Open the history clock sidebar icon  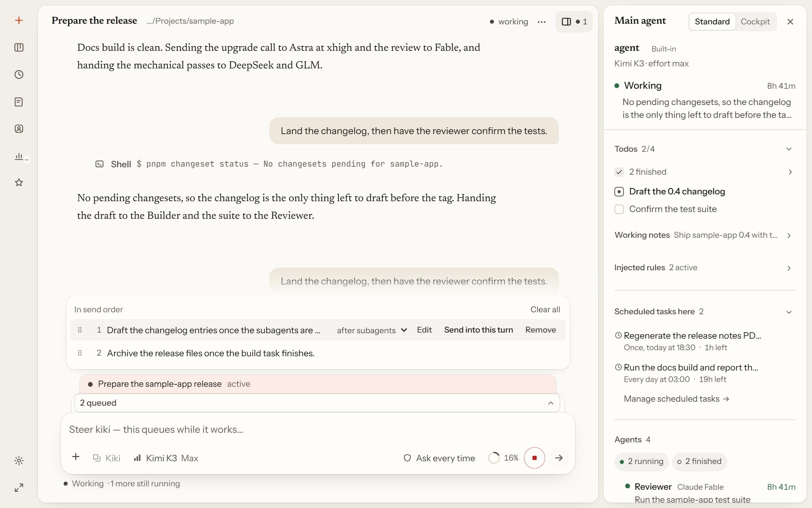click(19, 75)
